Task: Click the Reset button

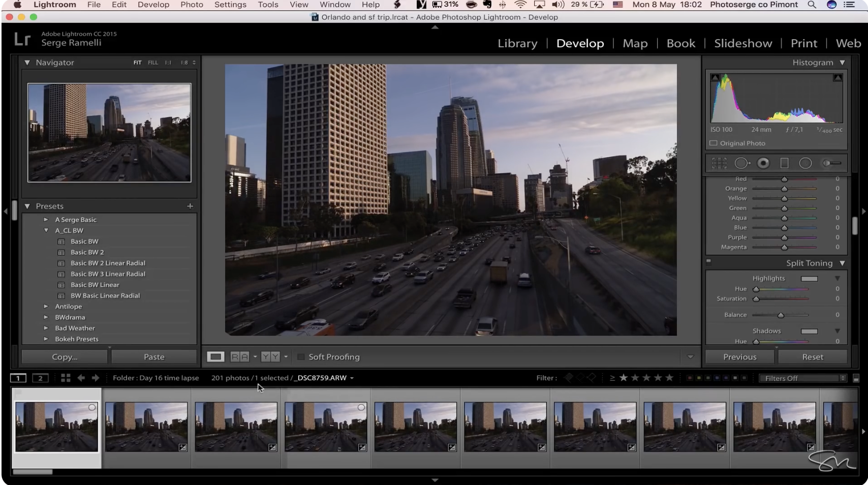Action: (x=812, y=357)
